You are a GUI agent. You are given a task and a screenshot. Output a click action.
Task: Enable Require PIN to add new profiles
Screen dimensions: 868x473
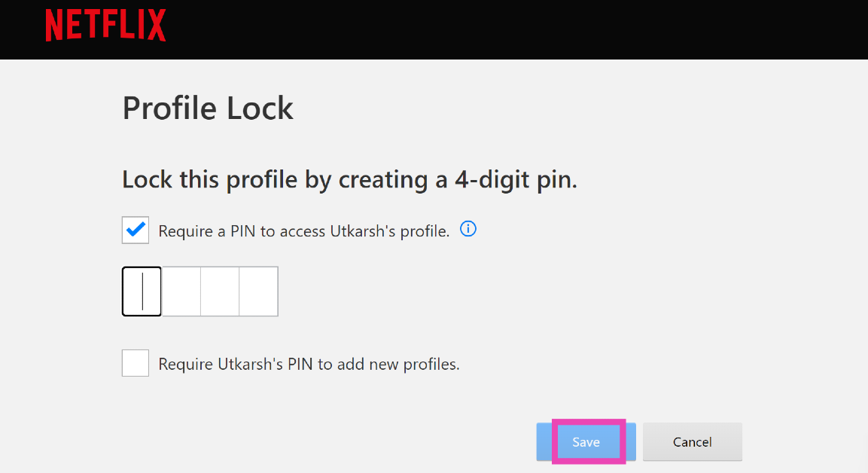136,363
